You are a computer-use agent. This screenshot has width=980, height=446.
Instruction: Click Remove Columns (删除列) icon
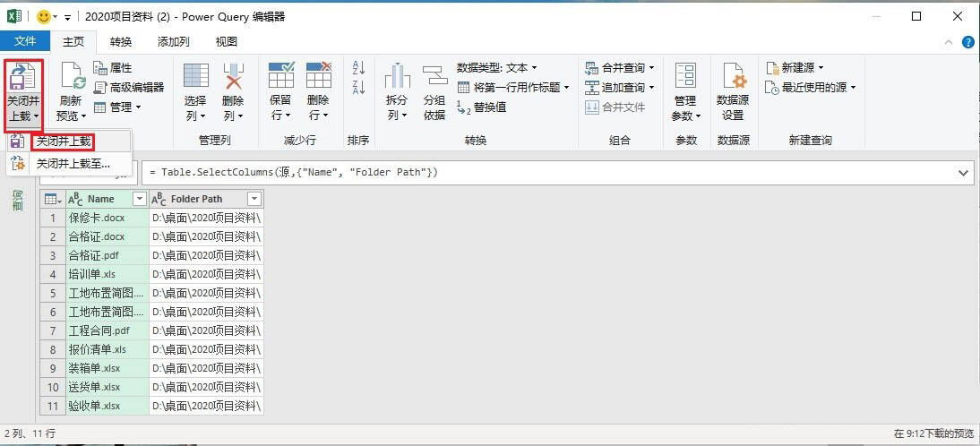[233, 76]
